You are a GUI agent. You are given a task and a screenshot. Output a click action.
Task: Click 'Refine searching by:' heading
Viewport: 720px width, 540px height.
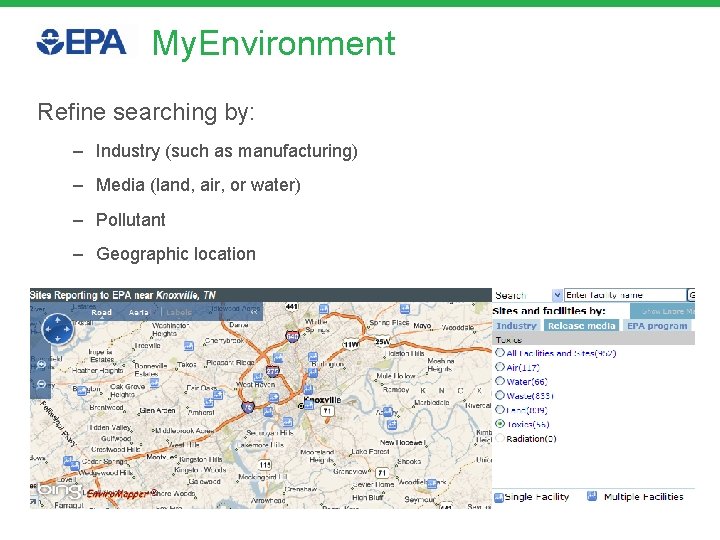(x=146, y=112)
